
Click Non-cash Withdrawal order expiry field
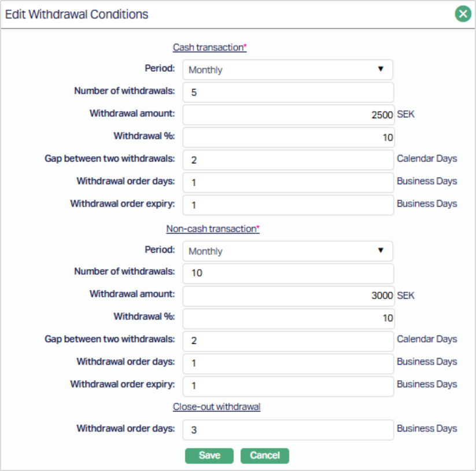287,386
